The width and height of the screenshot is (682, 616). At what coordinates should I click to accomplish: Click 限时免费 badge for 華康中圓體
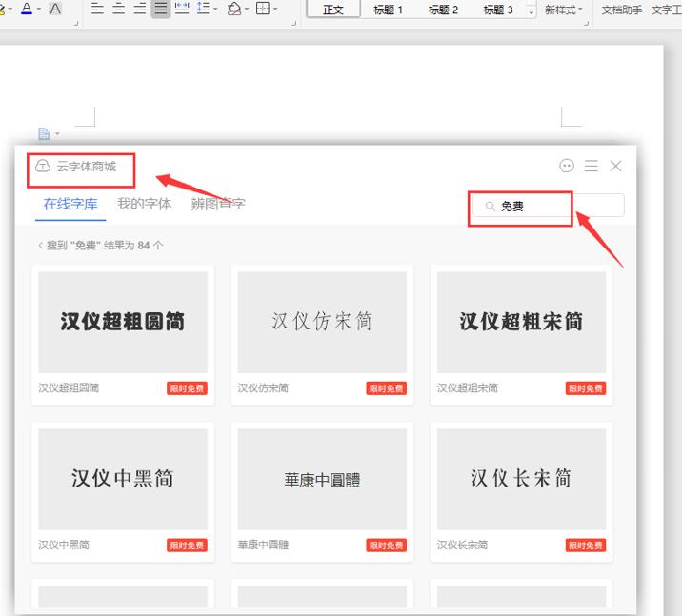pyautogui.click(x=386, y=546)
